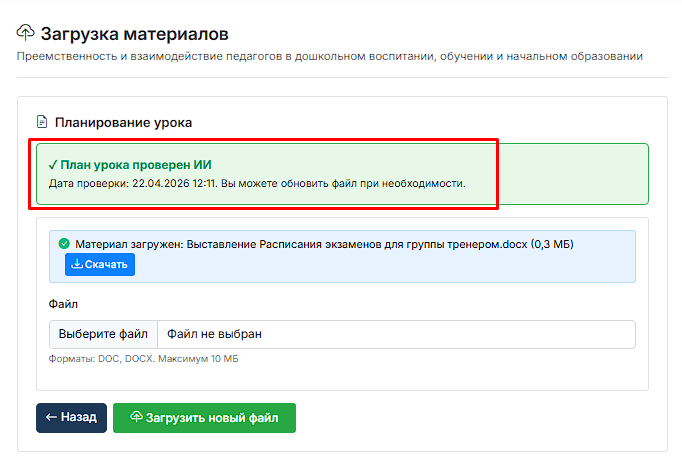The height and width of the screenshot is (473, 682).
Task: Click the Файл не выбран file field
Action: 396,334
